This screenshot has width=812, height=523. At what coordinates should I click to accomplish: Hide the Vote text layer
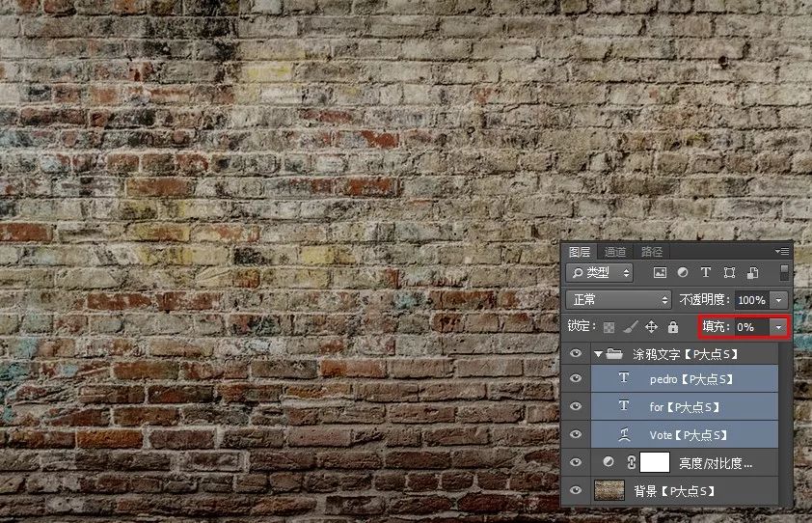point(576,434)
